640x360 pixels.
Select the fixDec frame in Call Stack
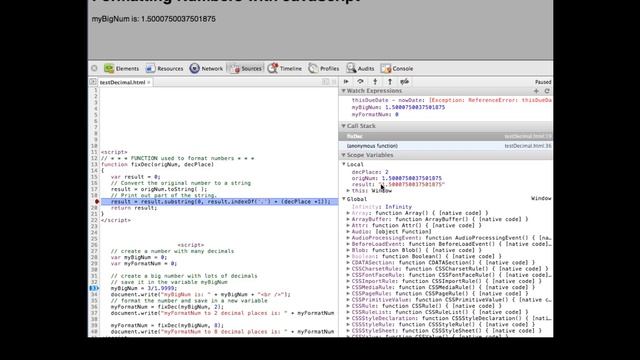tap(446, 136)
